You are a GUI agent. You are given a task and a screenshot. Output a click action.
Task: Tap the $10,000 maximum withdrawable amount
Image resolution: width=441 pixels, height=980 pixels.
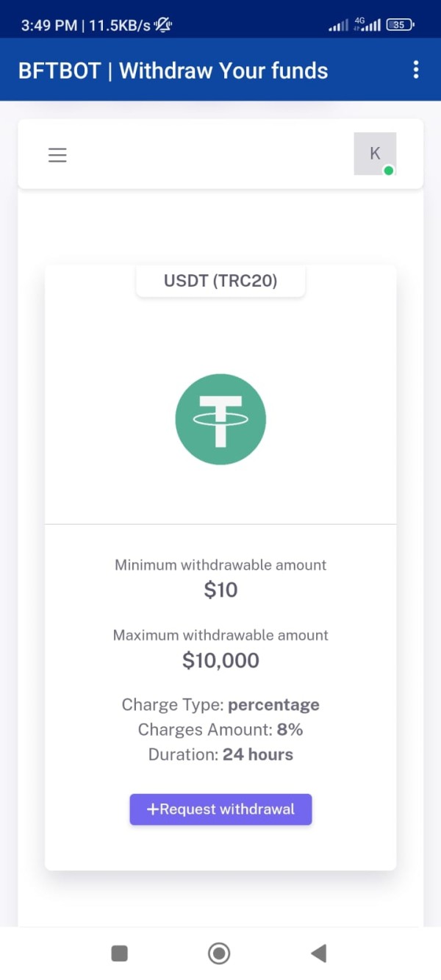220,660
